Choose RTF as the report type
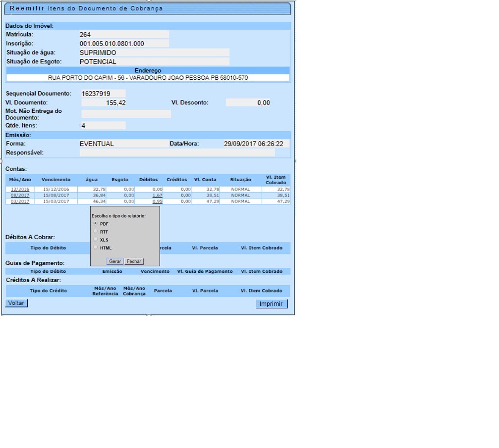Screen dimensions: 499x448 (x=96, y=232)
